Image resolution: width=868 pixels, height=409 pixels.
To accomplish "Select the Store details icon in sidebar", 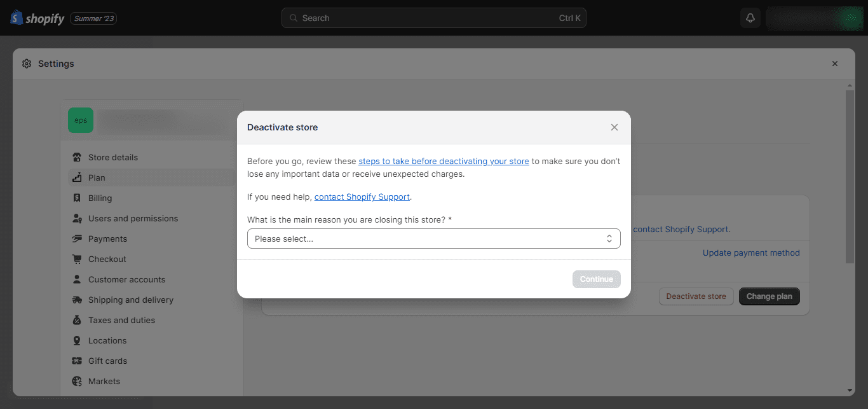I will (76, 157).
